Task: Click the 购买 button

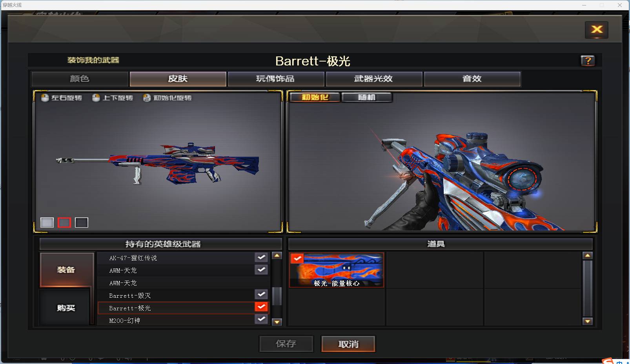Action: pyautogui.click(x=65, y=308)
